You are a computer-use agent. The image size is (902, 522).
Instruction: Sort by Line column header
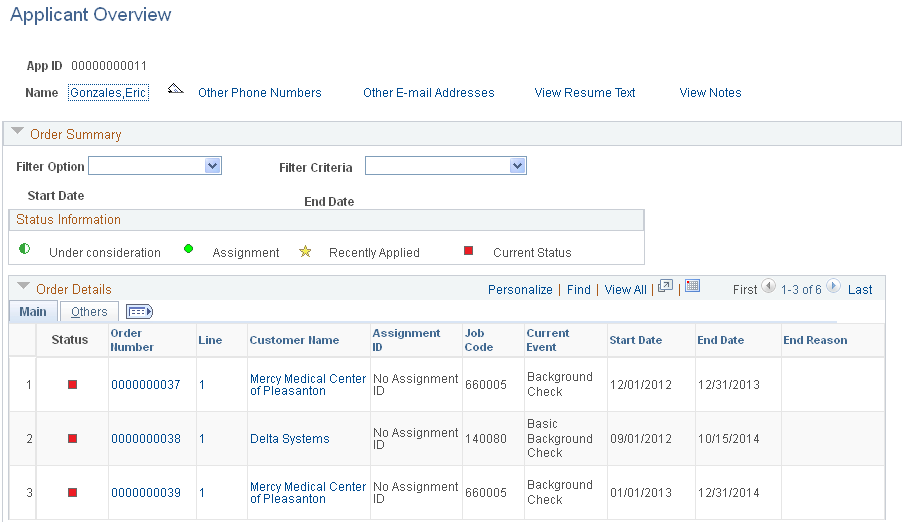point(210,340)
